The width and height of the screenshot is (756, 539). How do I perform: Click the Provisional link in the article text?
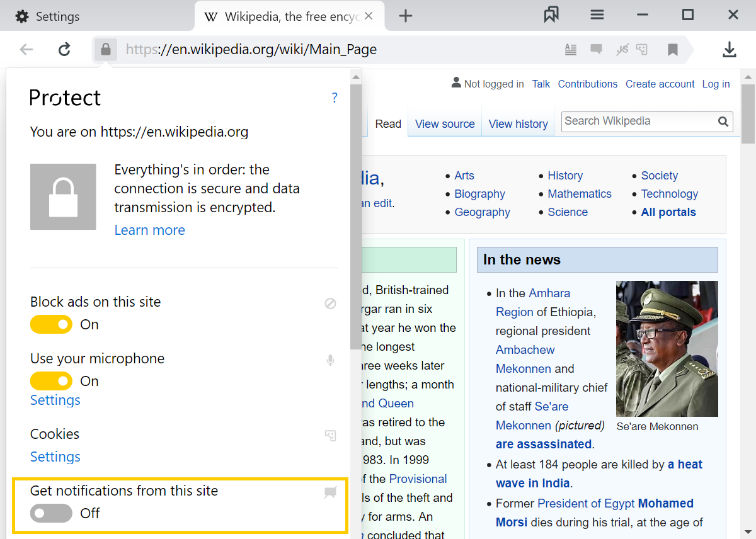[418, 479]
